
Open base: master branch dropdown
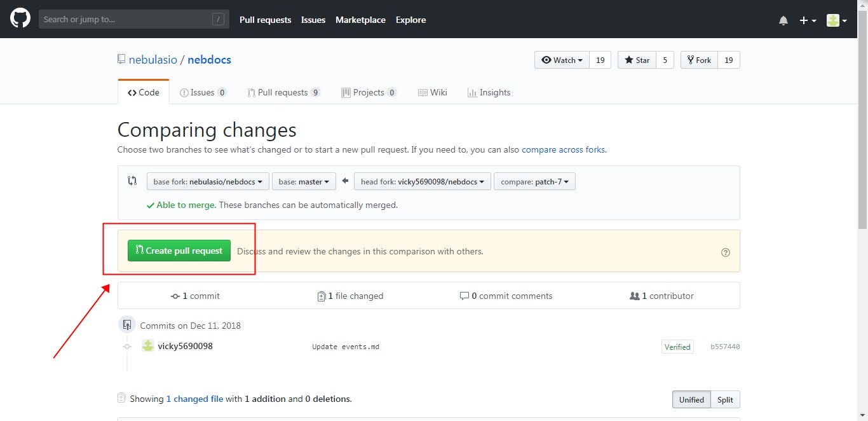[x=304, y=181]
